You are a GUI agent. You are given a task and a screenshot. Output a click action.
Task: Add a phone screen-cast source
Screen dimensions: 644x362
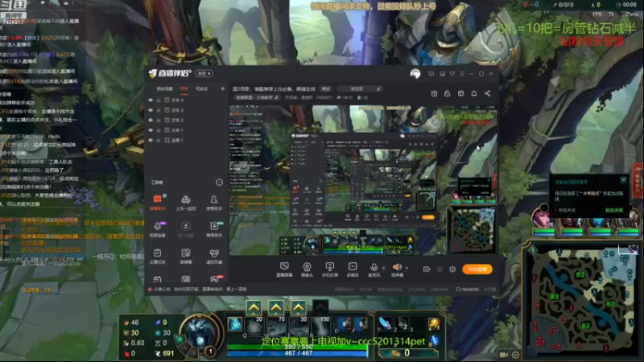point(330,269)
